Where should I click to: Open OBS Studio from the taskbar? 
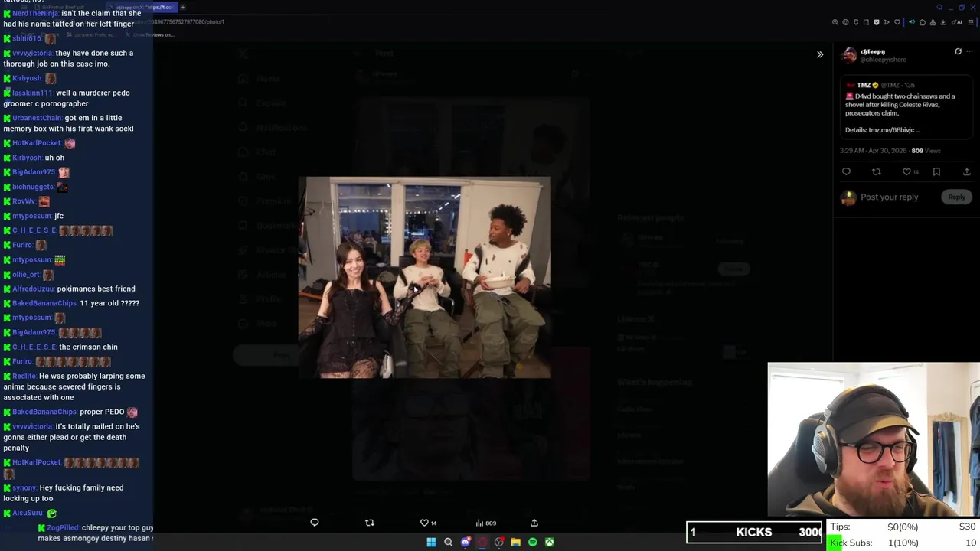[499, 542]
